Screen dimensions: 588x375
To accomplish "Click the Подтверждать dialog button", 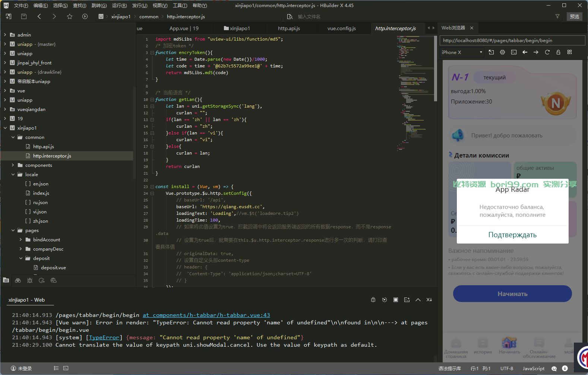I will click(512, 235).
